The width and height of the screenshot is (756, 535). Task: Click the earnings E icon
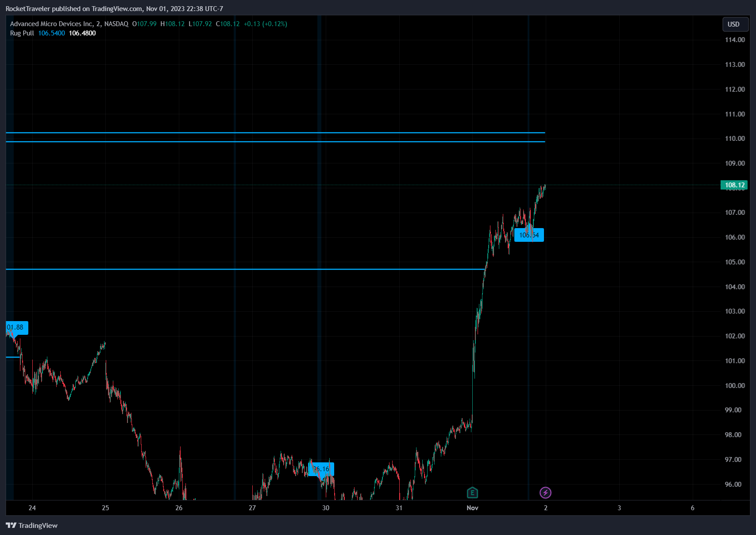tap(472, 492)
